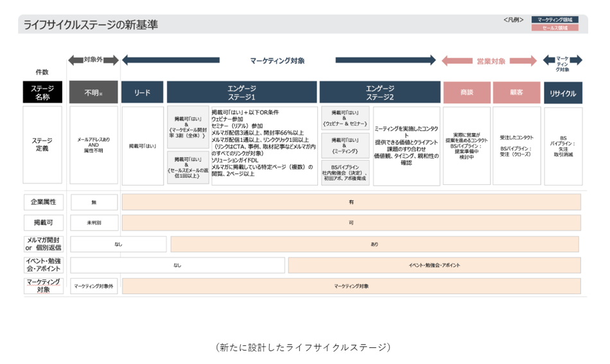
Task: Select the ウェビナー参加 line in OR conditions
Action: click(x=227, y=119)
